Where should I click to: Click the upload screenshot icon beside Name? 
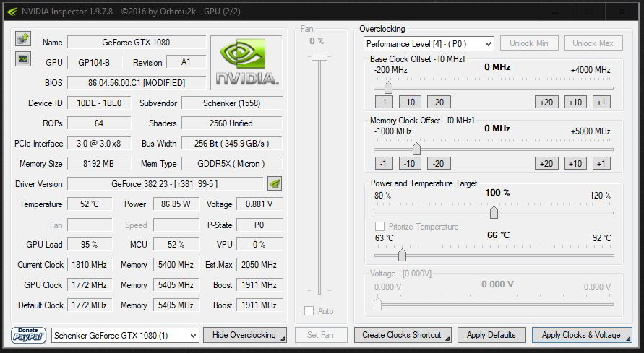(23, 38)
